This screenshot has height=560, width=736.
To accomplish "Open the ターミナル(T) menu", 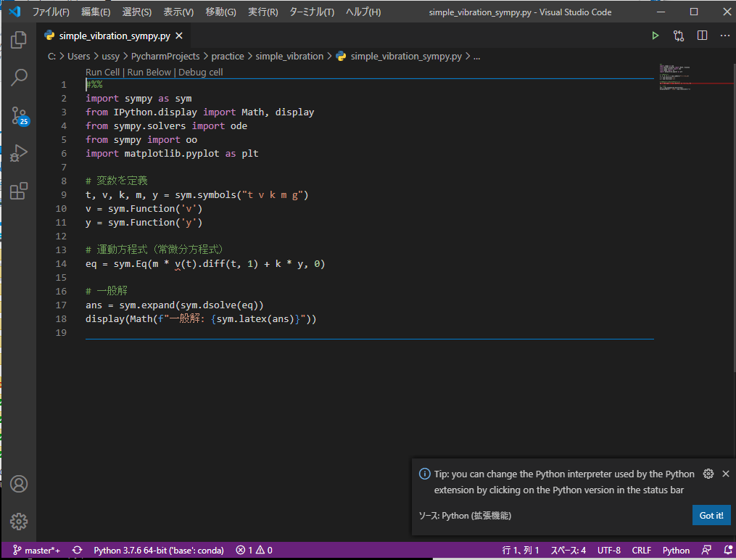I will (x=312, y=12).
